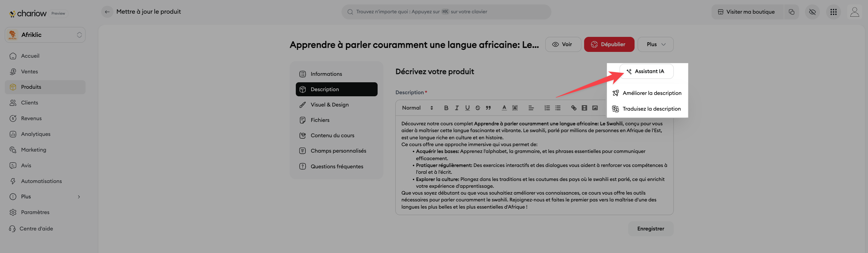The height and width of the screenshot is (253, 868).
Task: Focus the global search field
Action: [446, 12]
